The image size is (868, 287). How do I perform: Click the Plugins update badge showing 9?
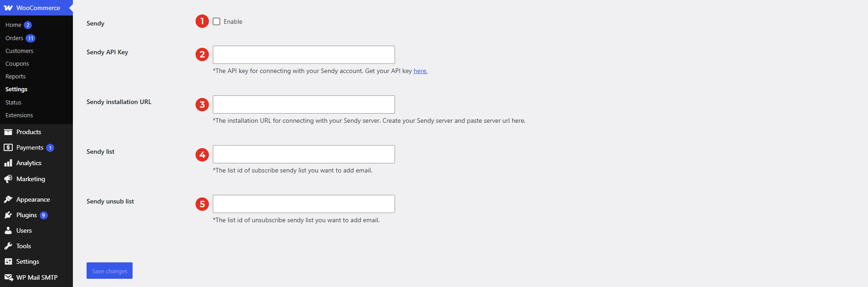(43, 215)
